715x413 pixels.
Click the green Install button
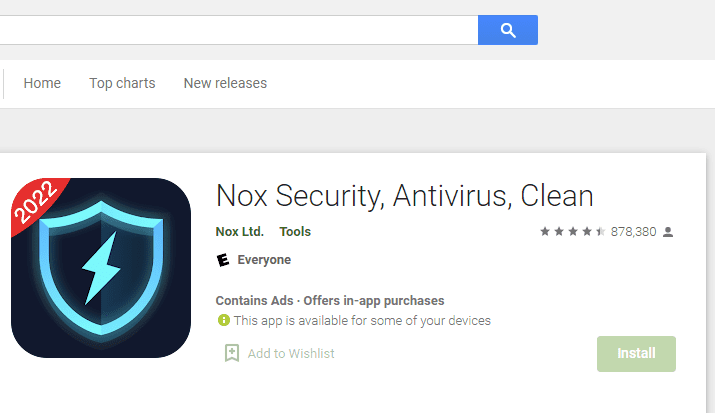point(636,354)
